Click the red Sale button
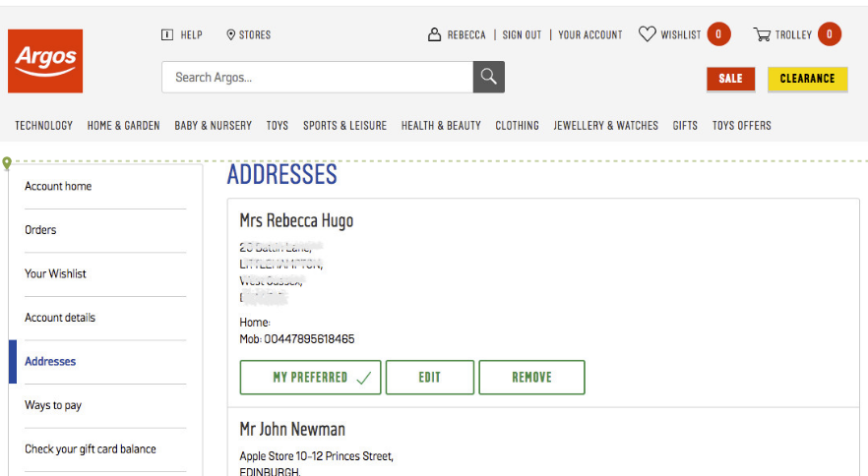The image size is (868, 476). (x=730, y=79)
